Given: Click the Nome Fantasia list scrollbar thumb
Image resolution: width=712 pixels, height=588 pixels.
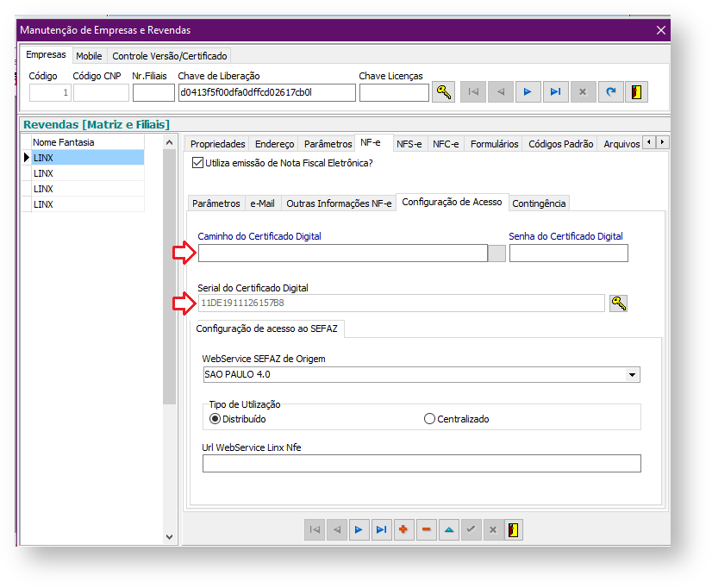Looking at the screenshot, I should tap(169, 277).
